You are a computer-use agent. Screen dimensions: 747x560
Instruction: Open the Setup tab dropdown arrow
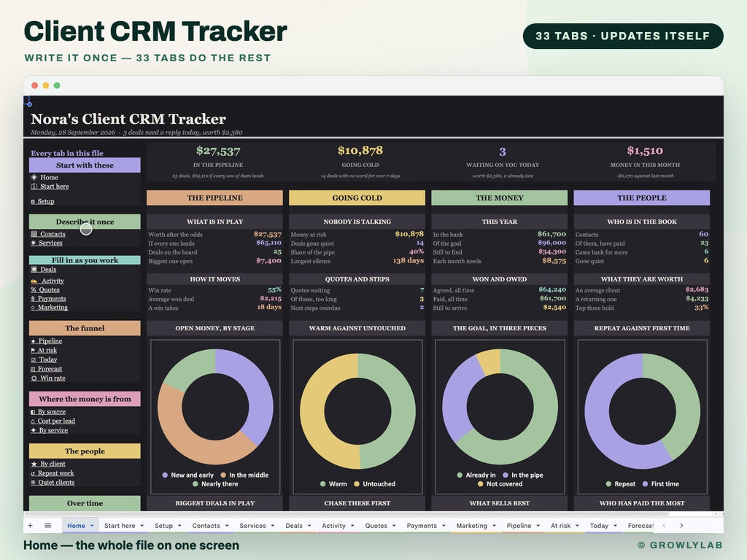[x=179, y=526]
